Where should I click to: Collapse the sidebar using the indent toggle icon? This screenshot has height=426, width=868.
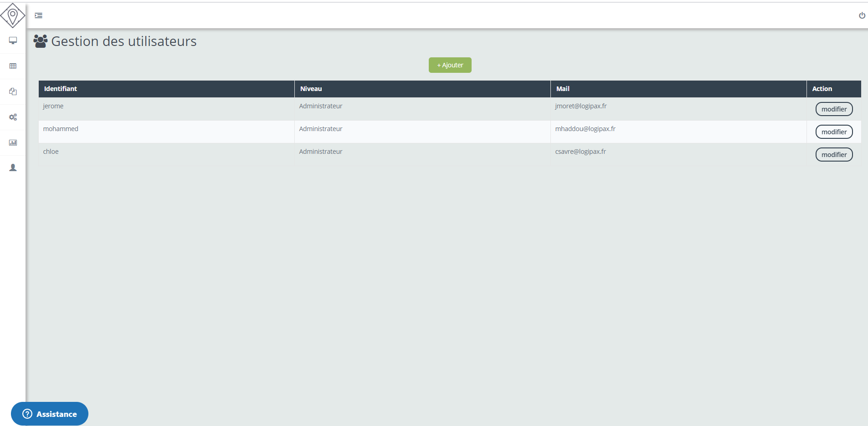pyautogui.click(x=38, y=15)
